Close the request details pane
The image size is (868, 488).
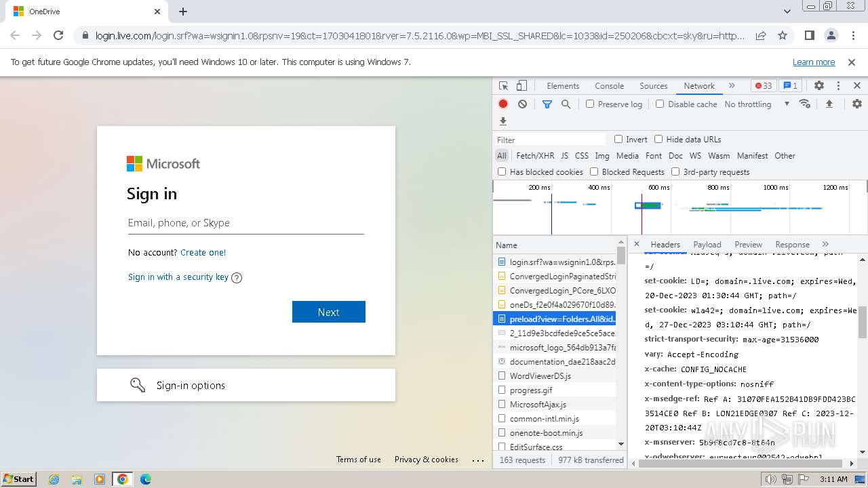(x=637, y=244)
